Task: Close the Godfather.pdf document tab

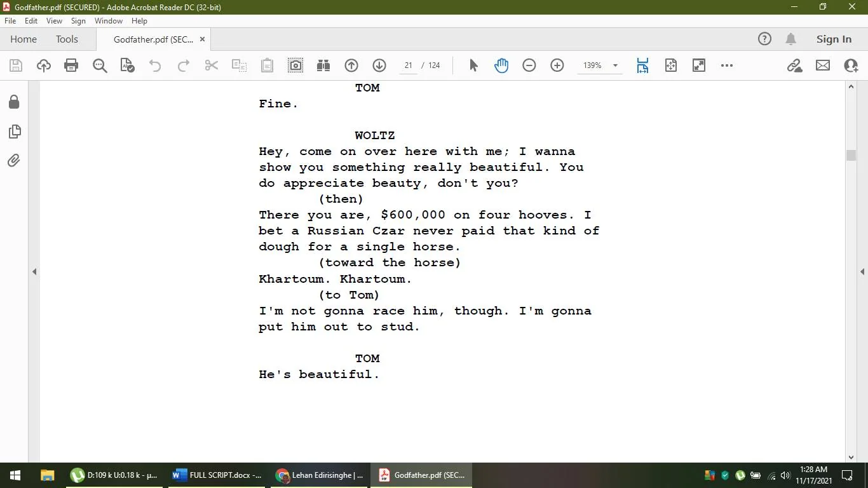Action: pos(202,39)
